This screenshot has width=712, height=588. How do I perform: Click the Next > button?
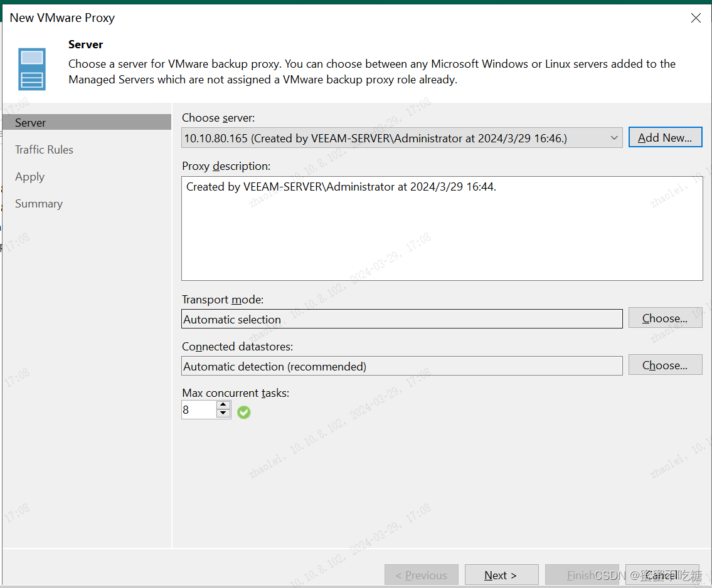tap(501, 575)
